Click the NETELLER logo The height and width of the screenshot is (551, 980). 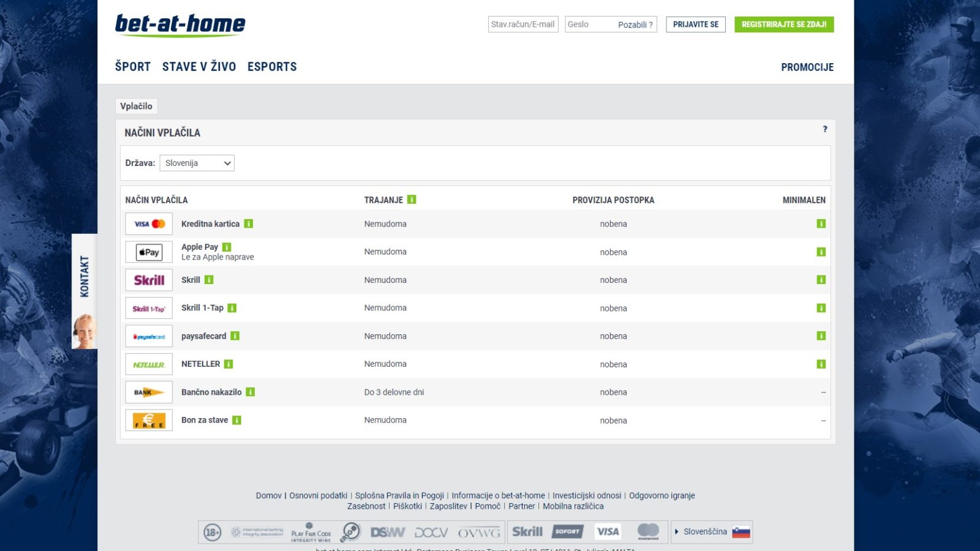click(x=149, y=364)
